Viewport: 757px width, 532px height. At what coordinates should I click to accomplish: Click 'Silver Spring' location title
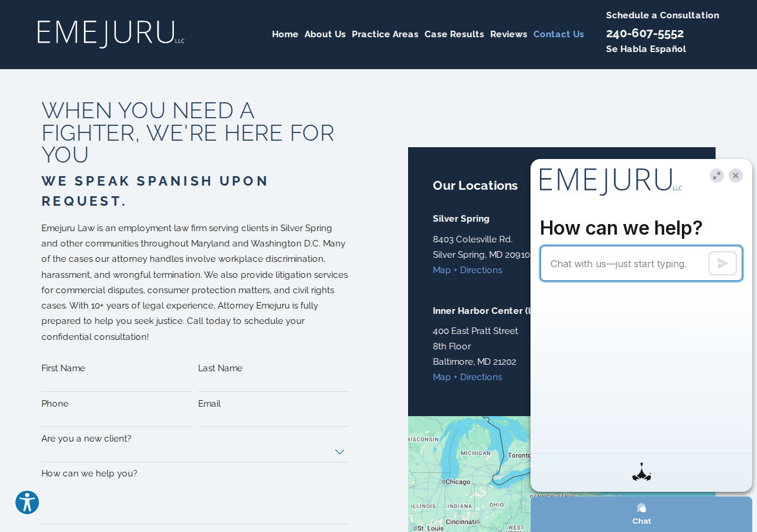click(x=461, y=219)
